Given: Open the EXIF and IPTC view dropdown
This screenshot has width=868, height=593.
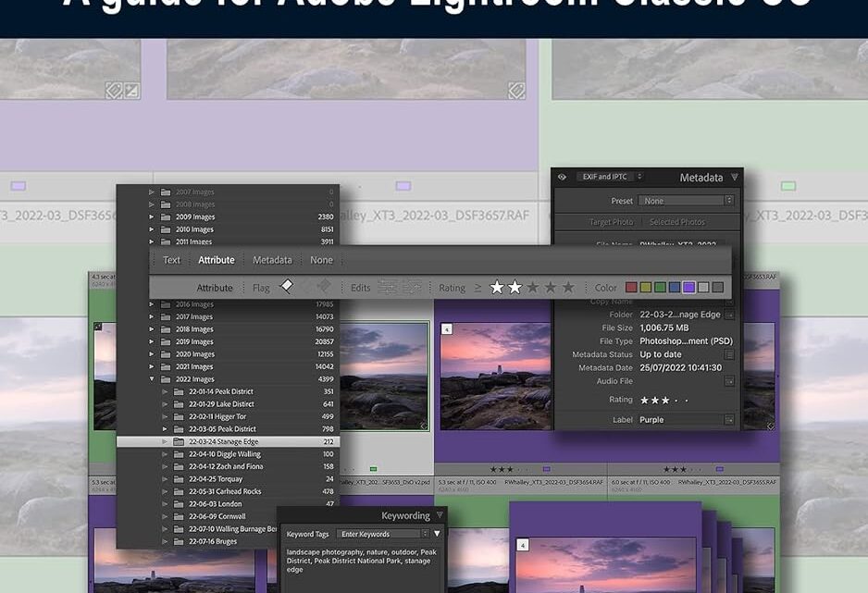Looking at the screenshot, I should [x=610, y=177].
